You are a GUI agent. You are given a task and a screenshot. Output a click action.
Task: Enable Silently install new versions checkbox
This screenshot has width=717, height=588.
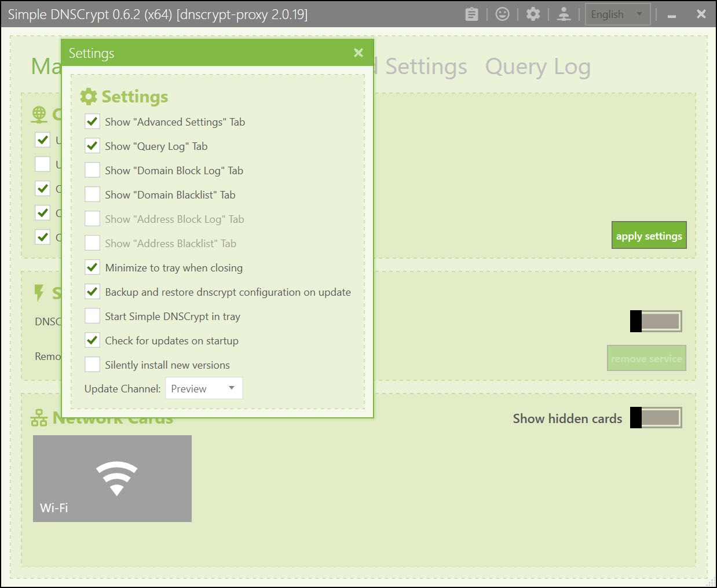coord(93,365)
